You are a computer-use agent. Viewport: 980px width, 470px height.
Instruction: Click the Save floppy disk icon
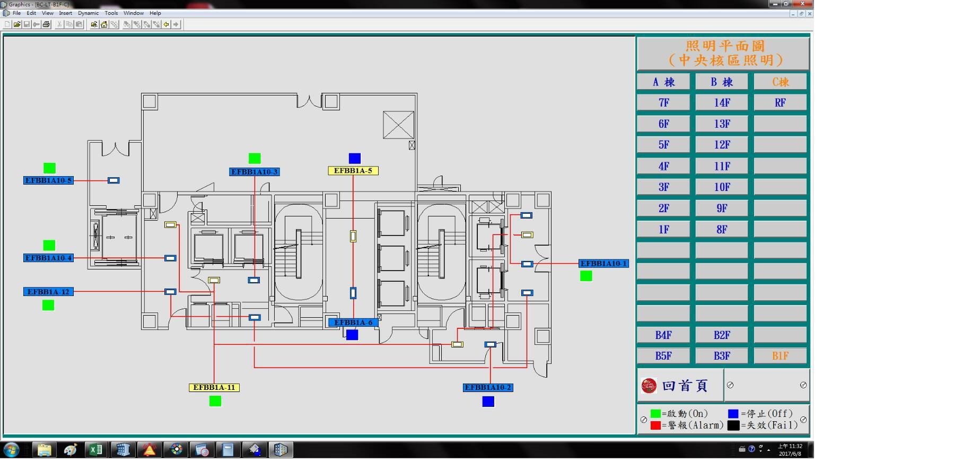(27, 24)
